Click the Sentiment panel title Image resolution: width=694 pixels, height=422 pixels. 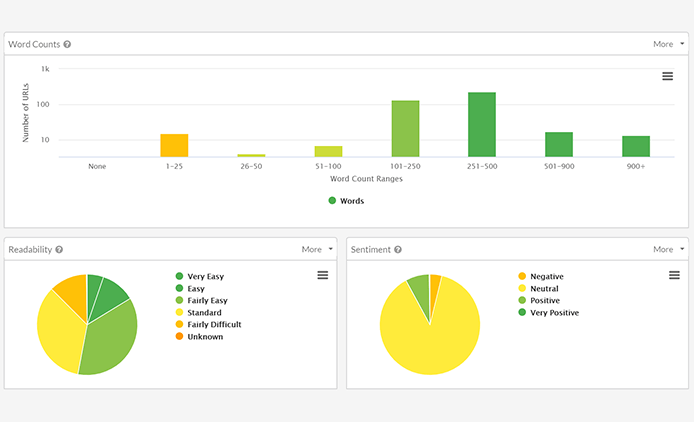[x=371, y=250]
